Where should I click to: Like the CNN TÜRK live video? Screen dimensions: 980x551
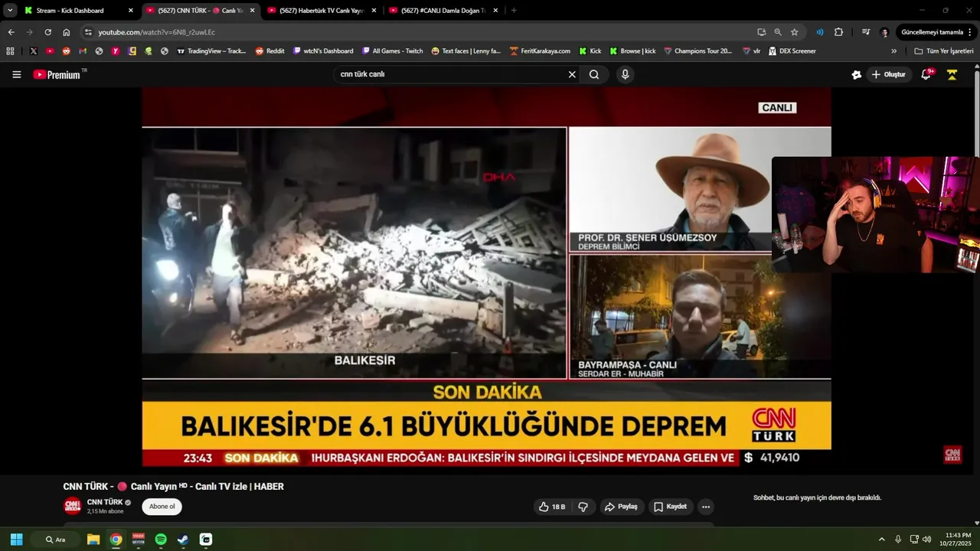click(x=551, y=507)
